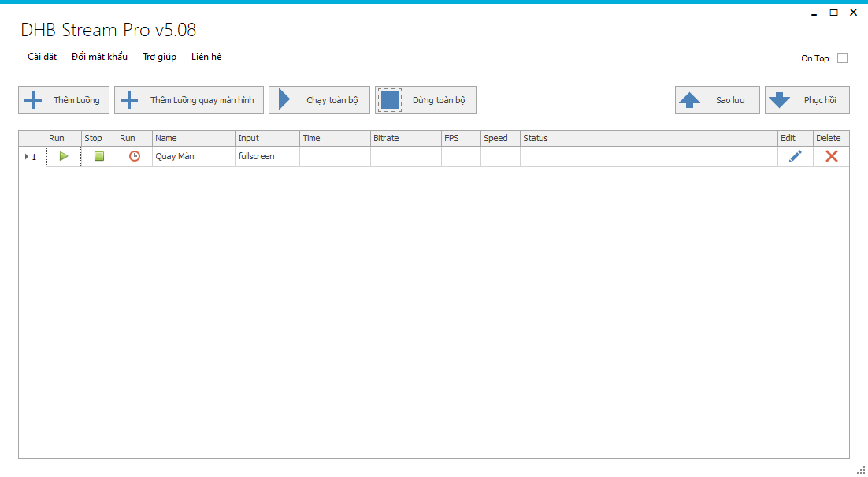The width and height of the screenshot is (868, 477).
Task: Click the Bitrate column header
Action: point(406,138)
